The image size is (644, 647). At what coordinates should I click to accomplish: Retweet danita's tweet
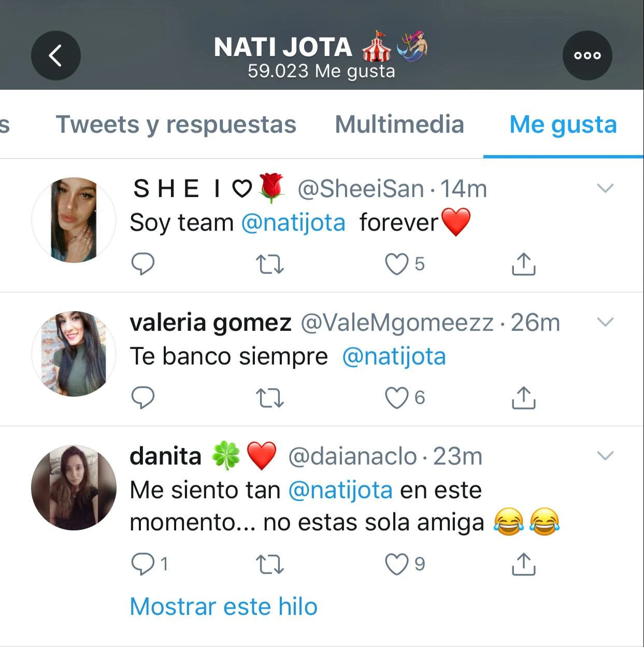(x=270, y=564)
